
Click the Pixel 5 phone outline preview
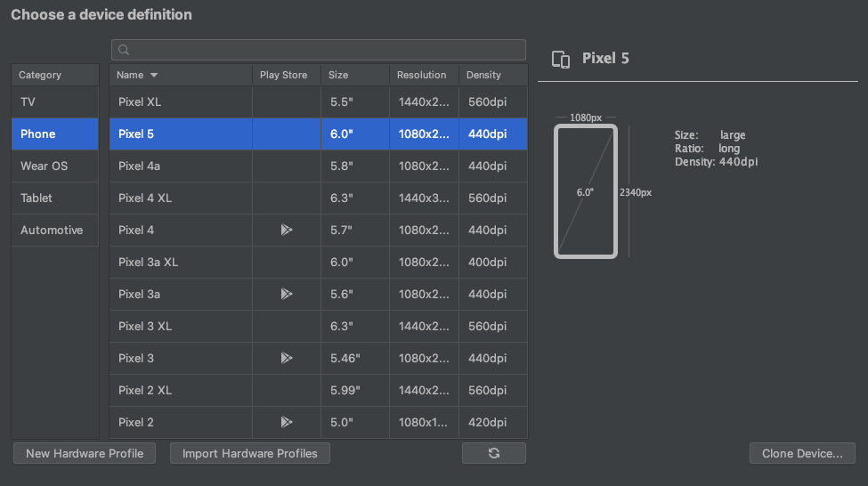pos(585,191)
